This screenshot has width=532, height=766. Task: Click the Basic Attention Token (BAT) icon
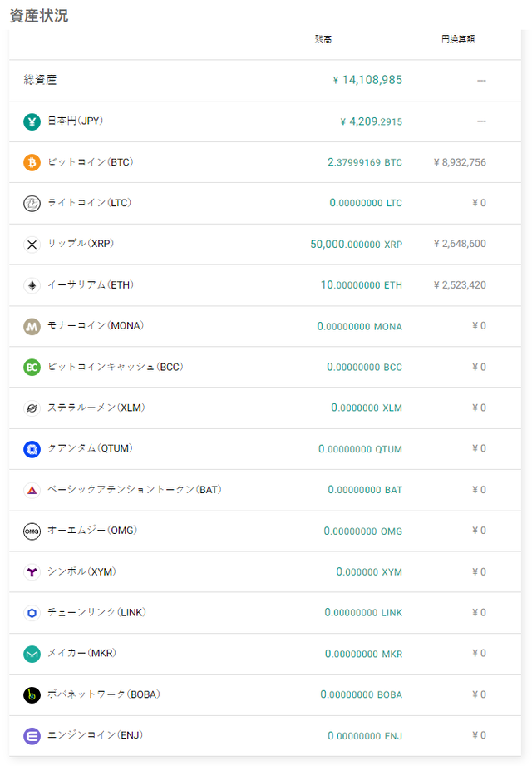pos(32,490)
